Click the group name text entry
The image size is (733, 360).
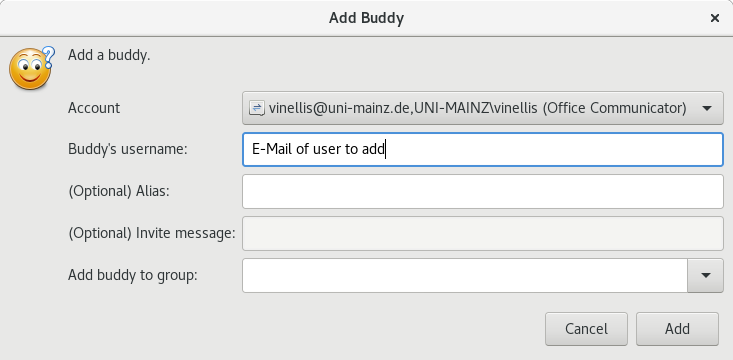tap(465, 275)
